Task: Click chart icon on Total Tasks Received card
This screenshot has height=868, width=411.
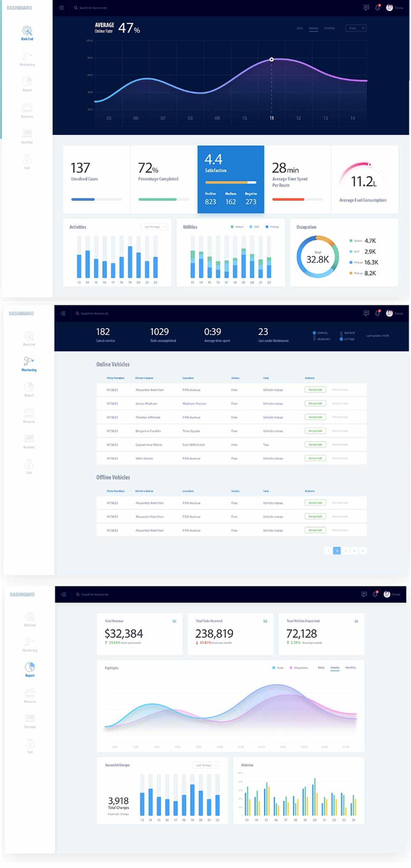Action: click(x=265, y=621)
